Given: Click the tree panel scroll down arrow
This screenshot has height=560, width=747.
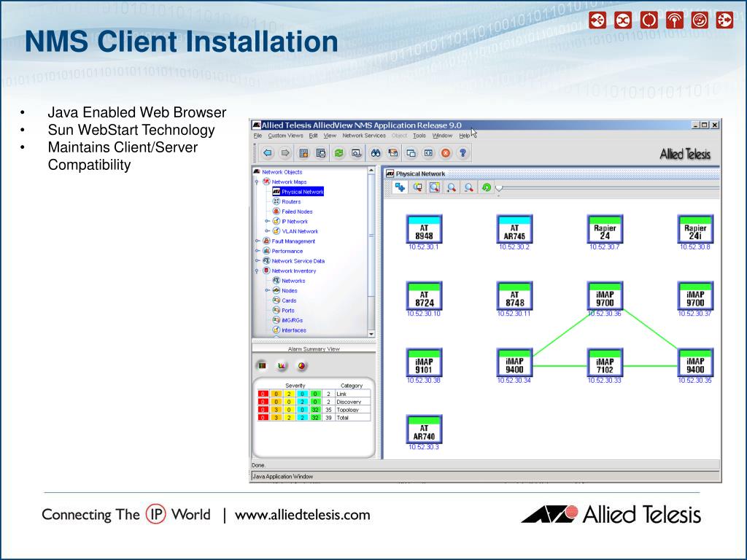Looking at the screenshot, I should click(371, 334).
